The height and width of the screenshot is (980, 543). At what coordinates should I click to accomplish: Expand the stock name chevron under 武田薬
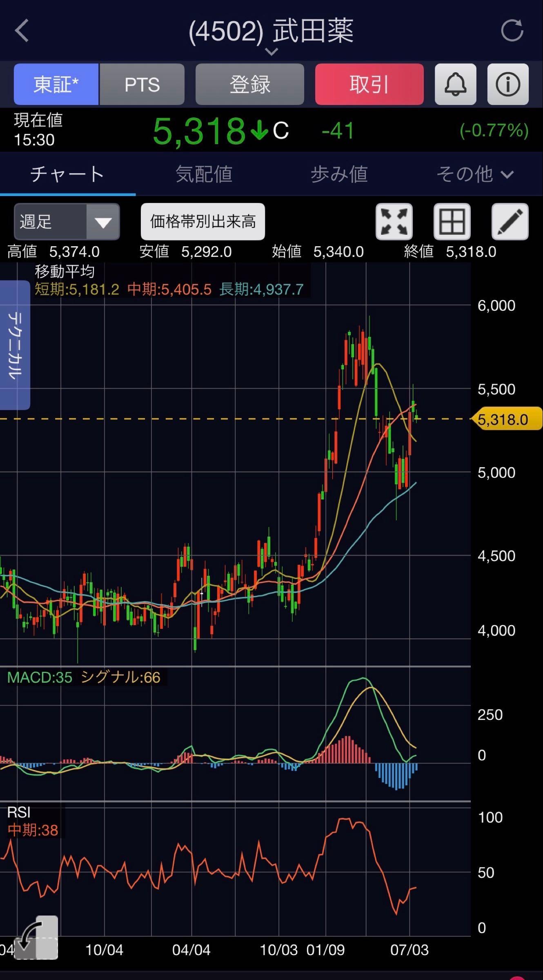pyautogui.click(x=271, y=51)
